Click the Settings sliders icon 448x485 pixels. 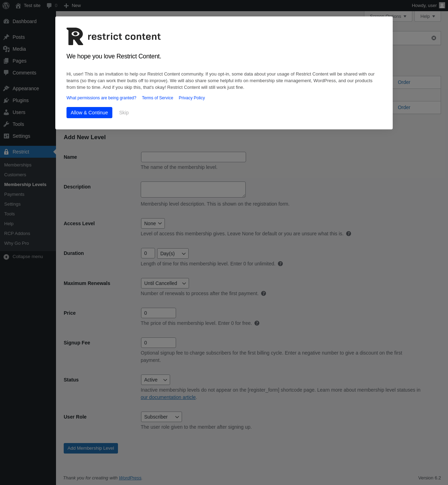pos(6,136)
